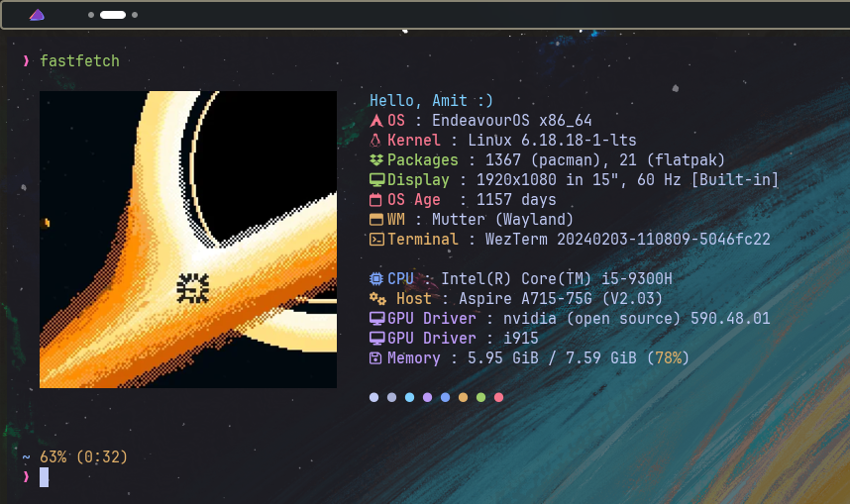
Task: Click the '[Built-in]' display label
Action: click(735, 180)
